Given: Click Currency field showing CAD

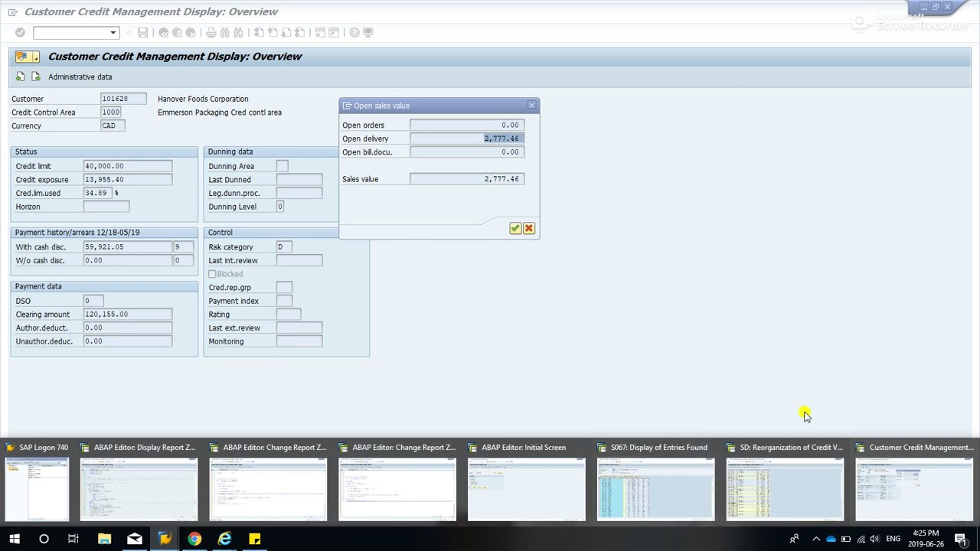Looking at the screenshot, I should pos(112,126).
